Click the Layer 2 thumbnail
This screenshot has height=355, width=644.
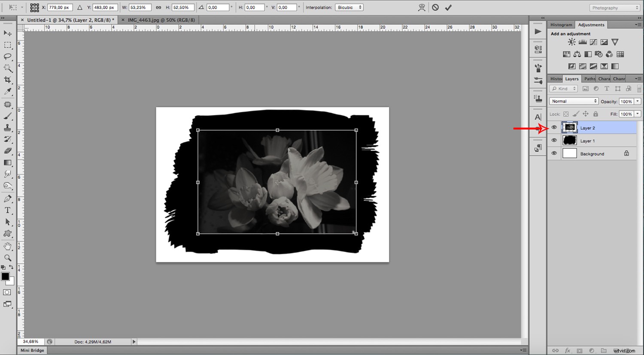pyautogui.click(x=569, y=127)
